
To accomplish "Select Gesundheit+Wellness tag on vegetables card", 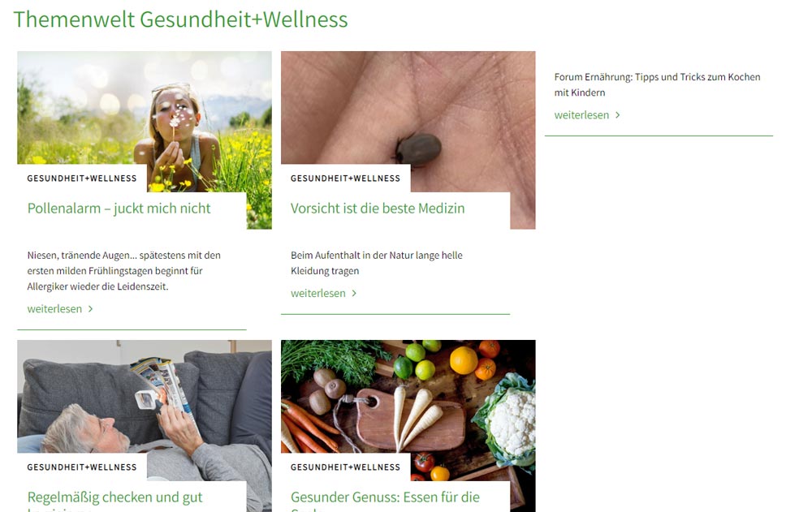I will tap(345, 467).
